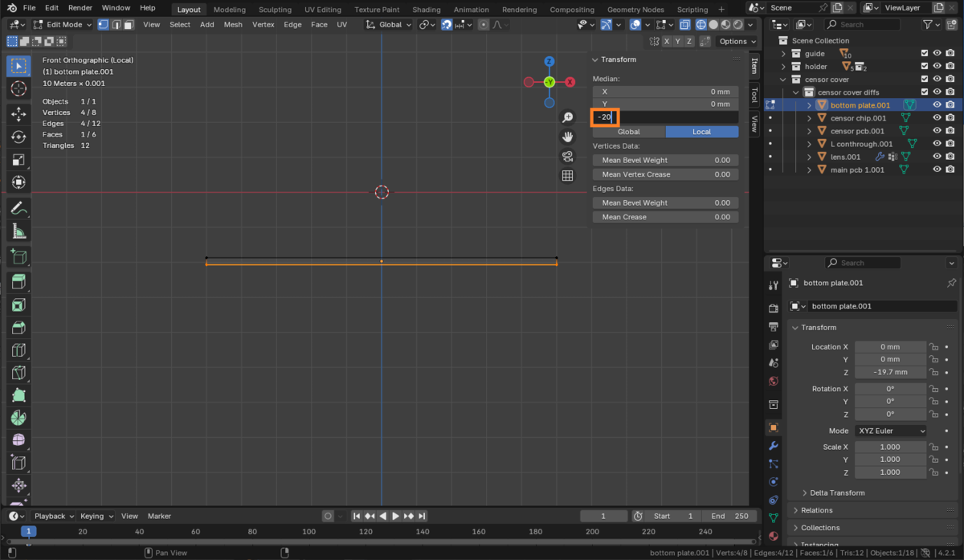Open rotation Mode XYZ Euler dropdown

891,431
